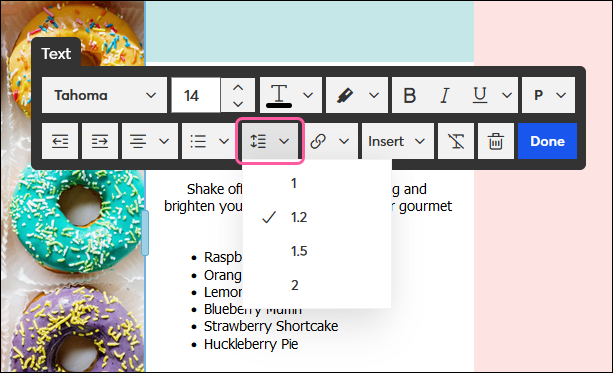The image size is (613, 373).
Task: Delete the block with the trash icon
Action: point(496,141)
